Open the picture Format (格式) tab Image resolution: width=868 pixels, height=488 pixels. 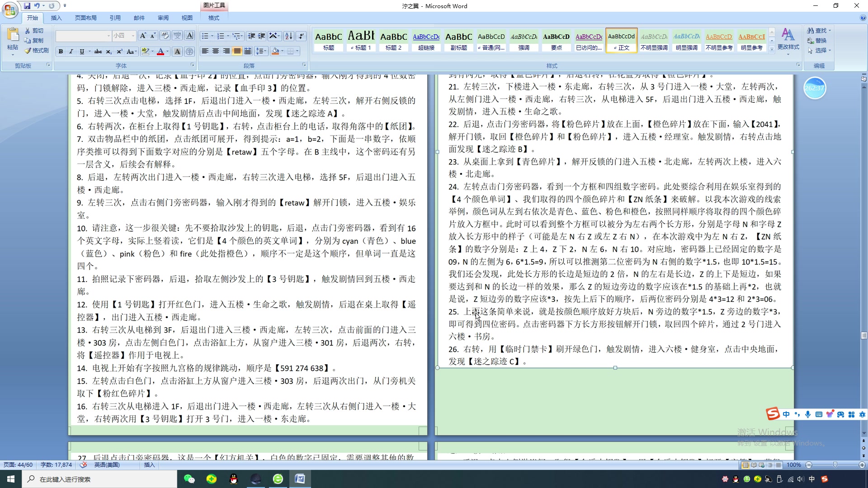click(x=214, y=18)
